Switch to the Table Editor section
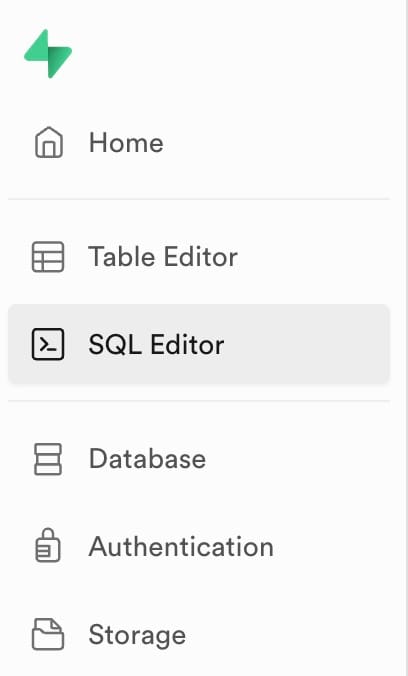The image size is (408, 676). (x=199, y=257)
